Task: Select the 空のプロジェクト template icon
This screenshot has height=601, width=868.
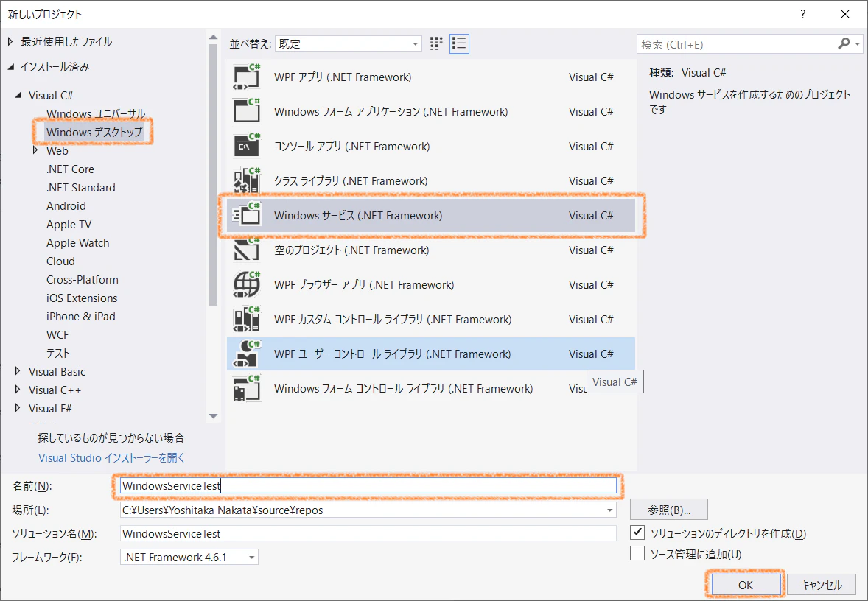Action: click(246, 250)
